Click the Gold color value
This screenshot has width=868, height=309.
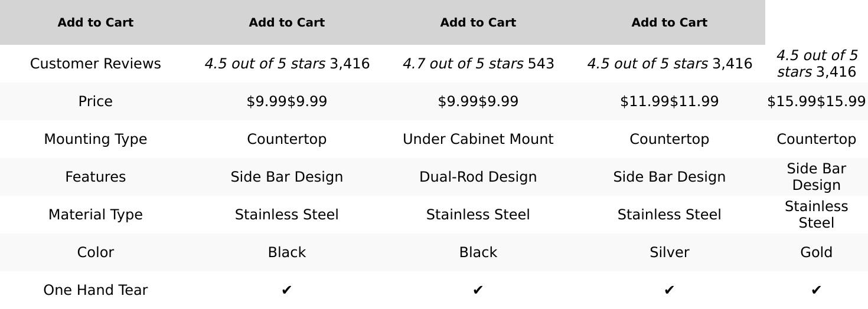(x=816, y=252)
